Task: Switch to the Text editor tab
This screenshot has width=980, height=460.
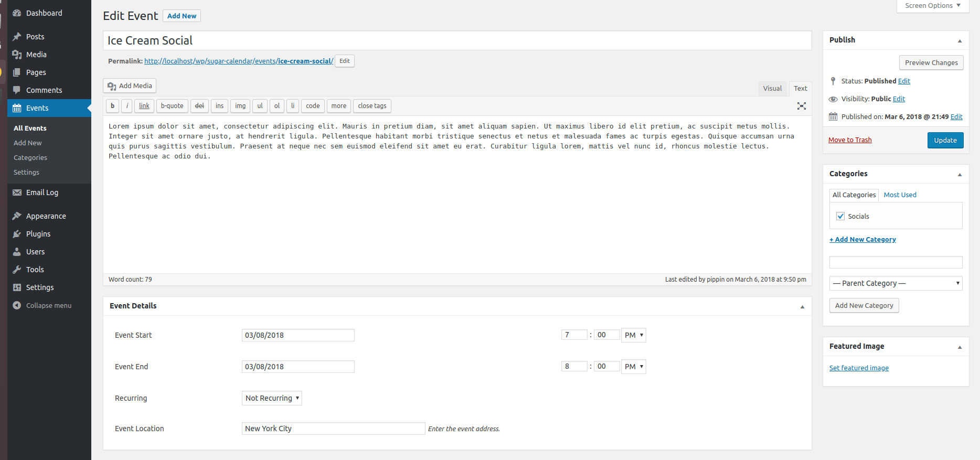Action: click(800, 89)
